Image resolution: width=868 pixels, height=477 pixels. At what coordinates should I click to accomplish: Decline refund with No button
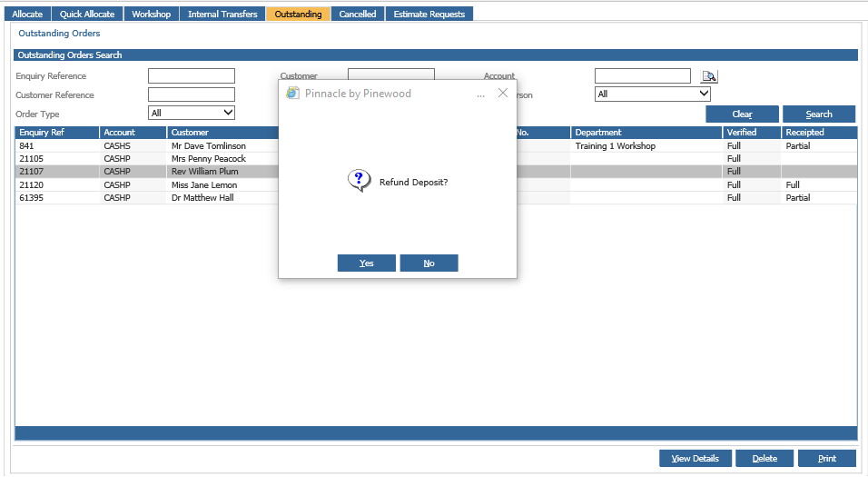tap(429, 263)
